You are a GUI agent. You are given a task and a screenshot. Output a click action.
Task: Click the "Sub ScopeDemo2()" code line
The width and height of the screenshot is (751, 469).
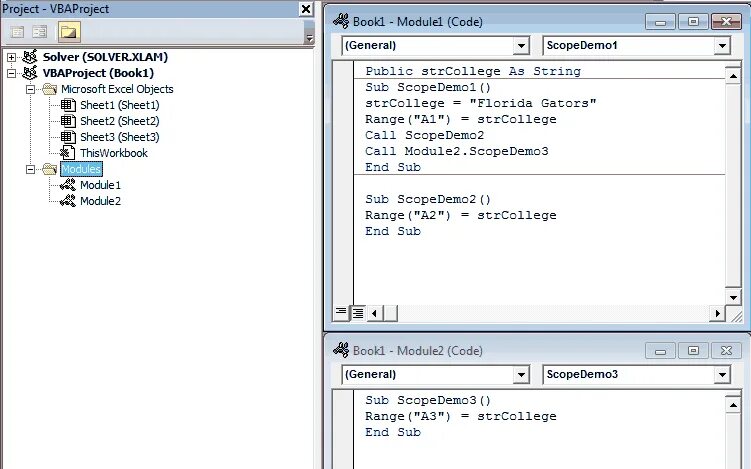point(428,199)
